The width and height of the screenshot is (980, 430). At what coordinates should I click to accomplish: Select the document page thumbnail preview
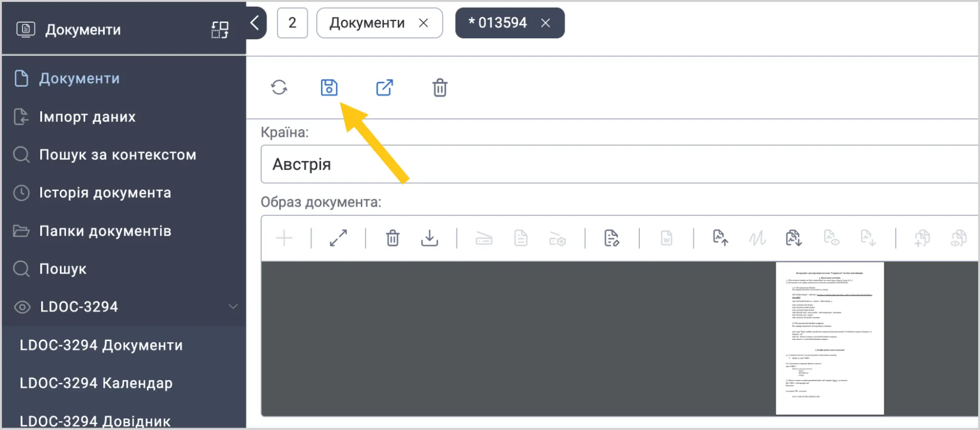829,338
